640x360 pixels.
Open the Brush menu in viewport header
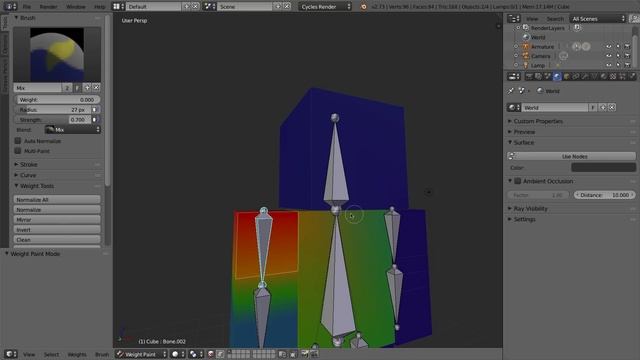pos(102,354)
